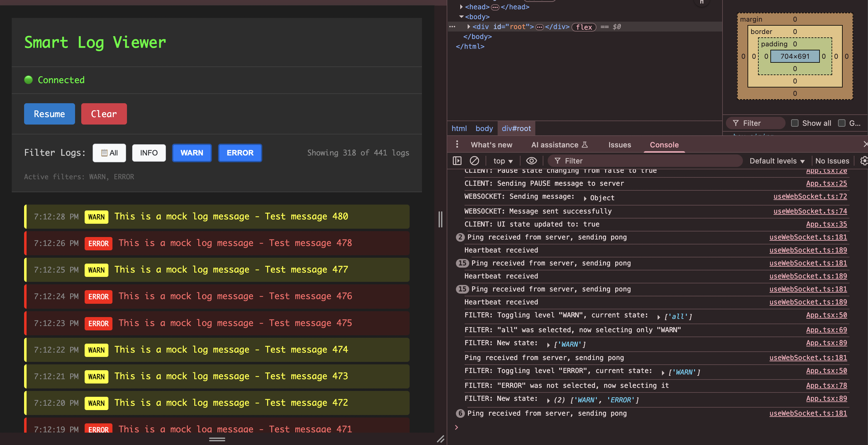Screen dimensions: 868x445
Task: Enable the Group checkbox beside Show all
Action: [841, 123]
